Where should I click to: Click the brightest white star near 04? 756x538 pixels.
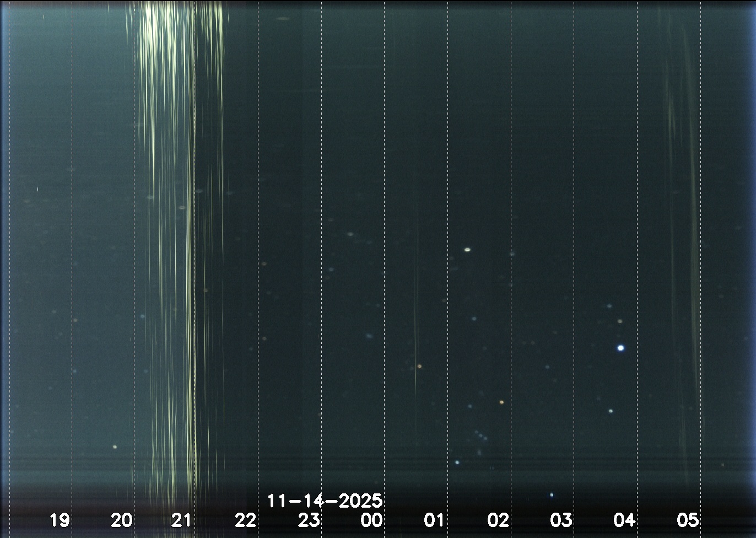coord(620,348)
